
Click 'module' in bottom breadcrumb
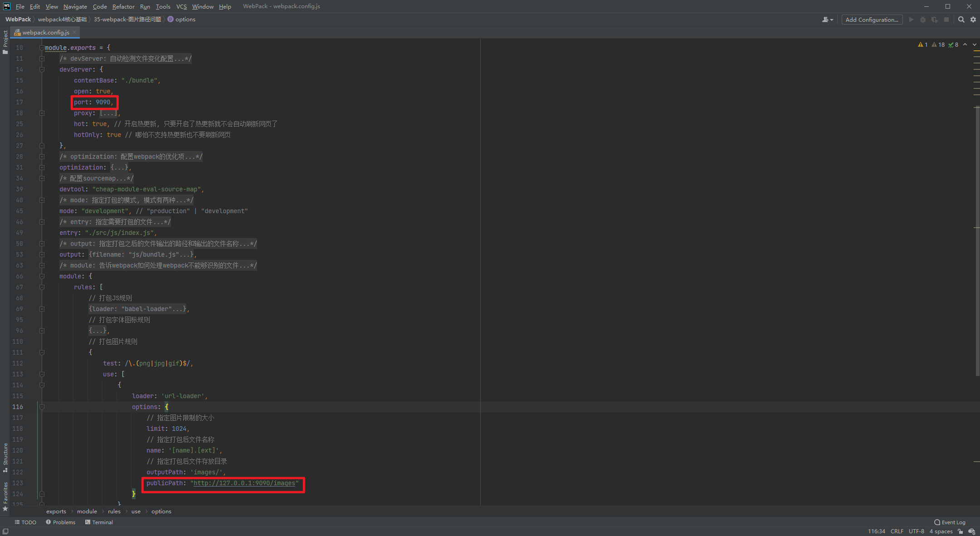coord(87,512)
